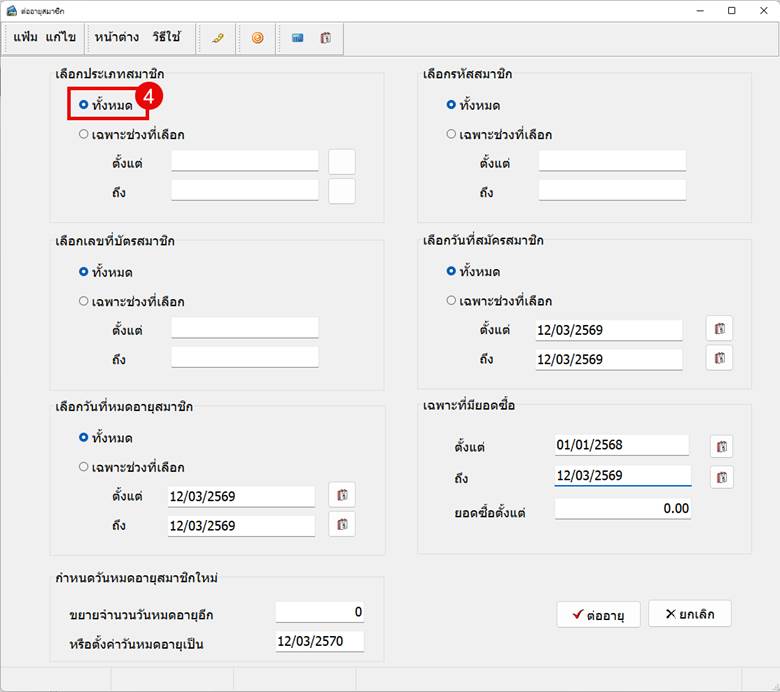This screenshot has height=692, width=780.
Task: Click the calendar icon in the toolbar
Action: [325, 38]
